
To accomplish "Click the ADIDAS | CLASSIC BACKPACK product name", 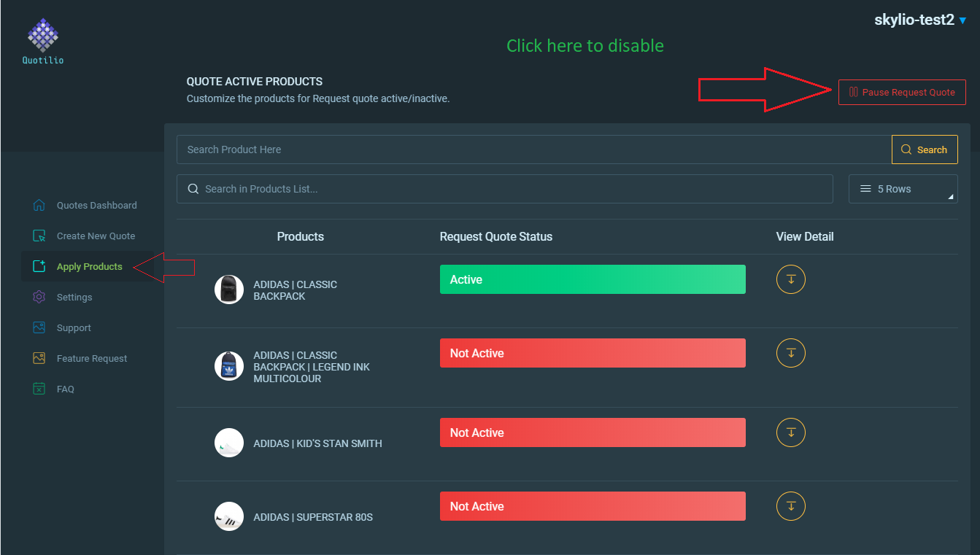I will click(295, 290).
